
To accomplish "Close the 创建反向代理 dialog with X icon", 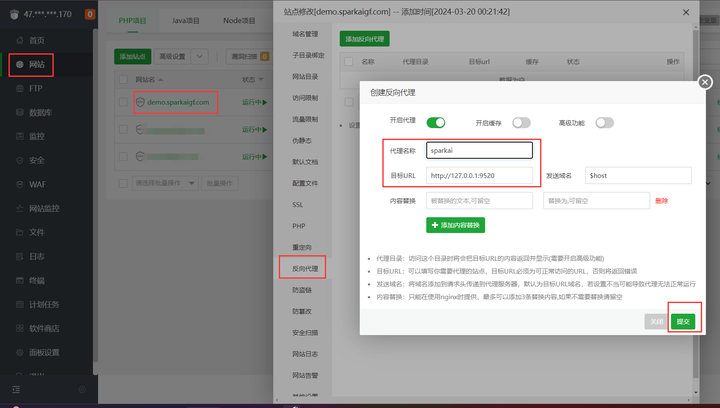I will tap(704, 82).
